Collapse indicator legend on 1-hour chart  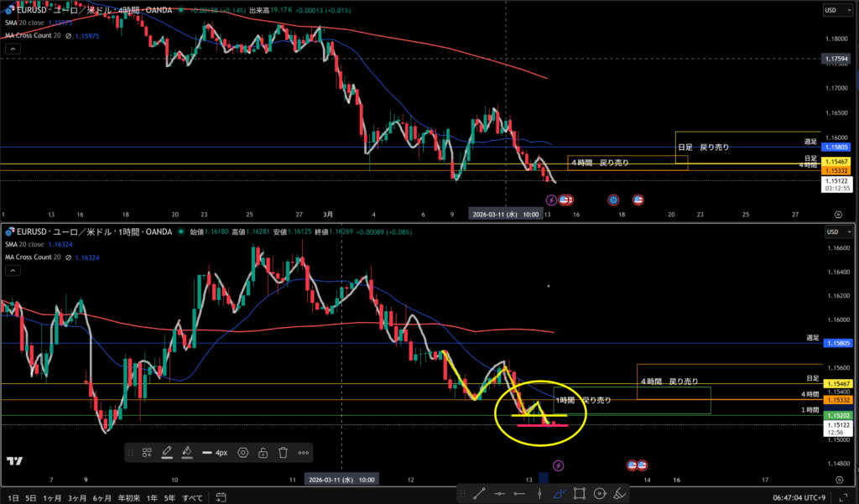click(x=12, y=271)
